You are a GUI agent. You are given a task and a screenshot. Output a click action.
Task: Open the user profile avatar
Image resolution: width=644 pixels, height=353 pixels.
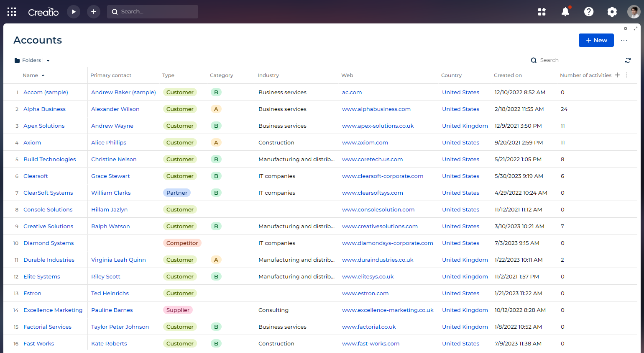point(634,12)
